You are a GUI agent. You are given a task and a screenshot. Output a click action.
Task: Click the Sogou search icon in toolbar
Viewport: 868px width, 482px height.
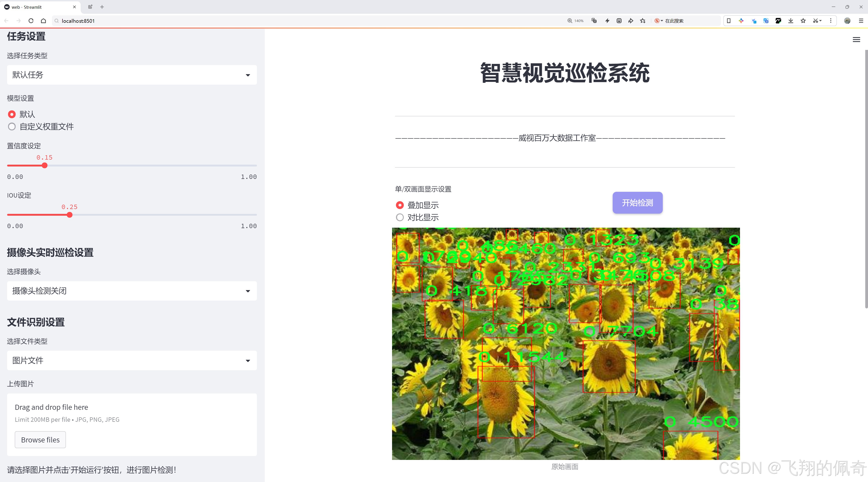[x=657, y=21]
